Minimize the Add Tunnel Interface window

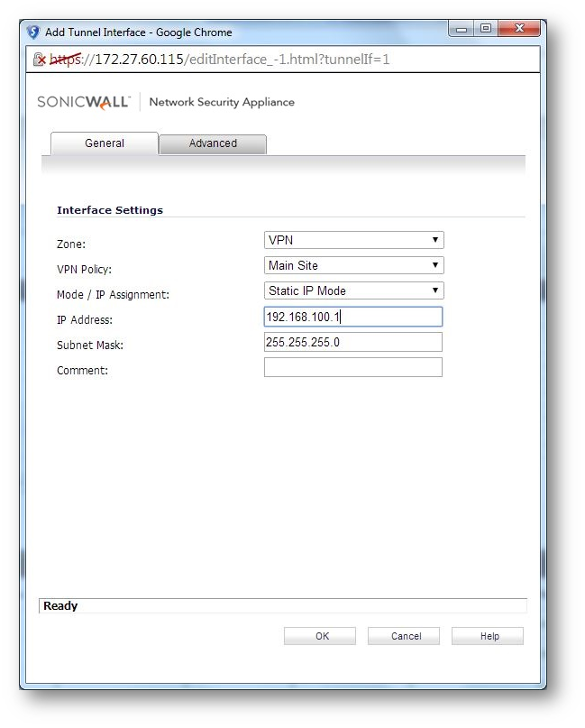462,29
